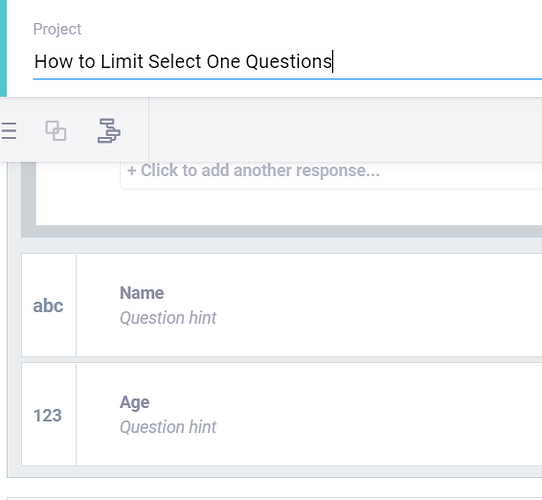Select the Age question card

282,414
